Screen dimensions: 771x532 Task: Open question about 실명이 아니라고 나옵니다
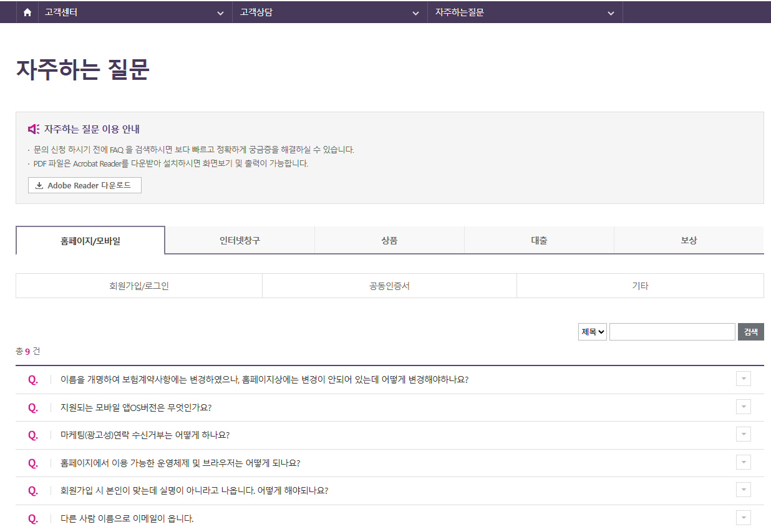(194, 490)
